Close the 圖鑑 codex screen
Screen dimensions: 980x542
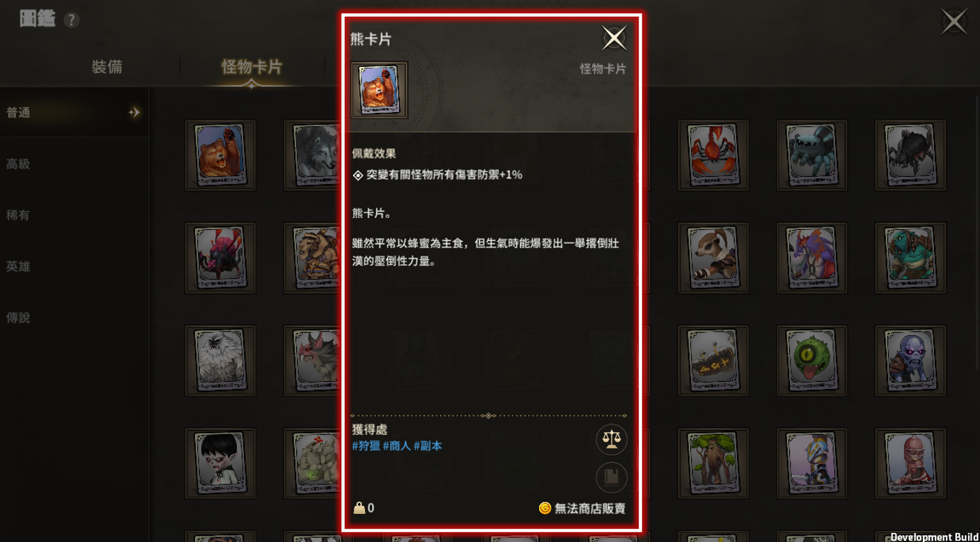(x=954, y=22)
